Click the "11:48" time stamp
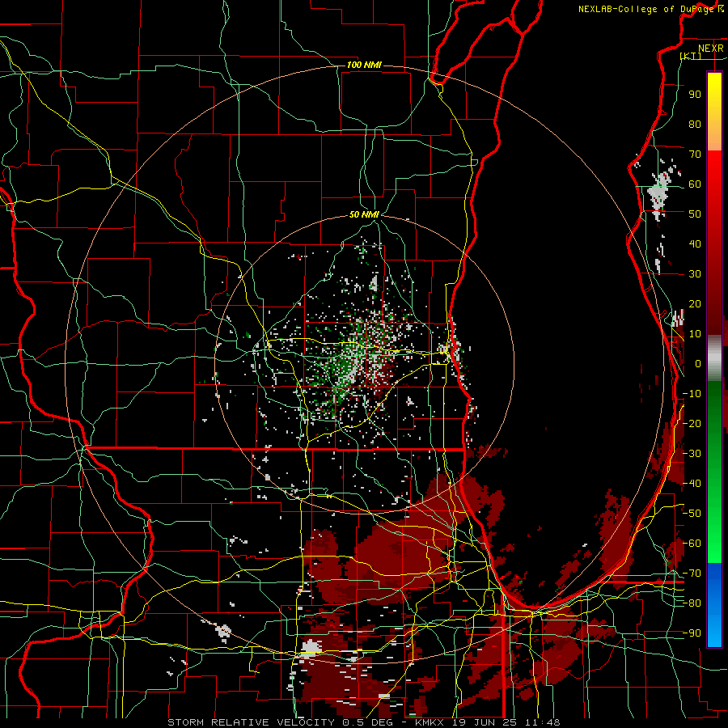Screen dimensions: 728x728 [x=543, y=722]
